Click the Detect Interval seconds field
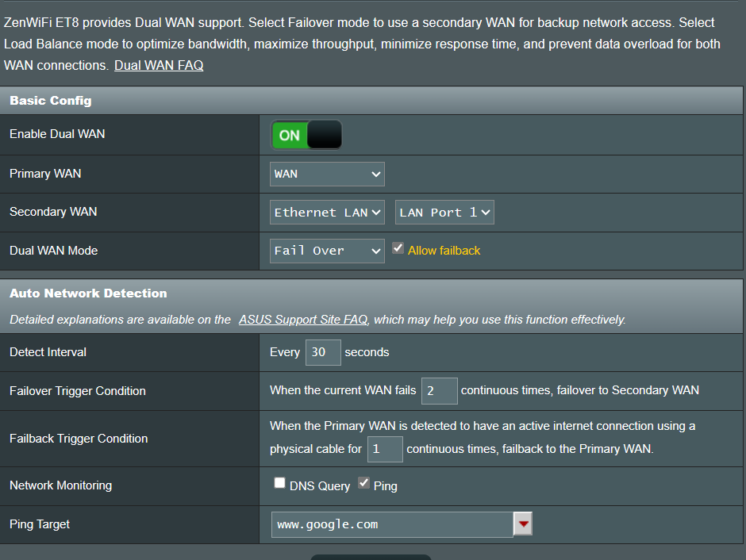 (323, 352)
